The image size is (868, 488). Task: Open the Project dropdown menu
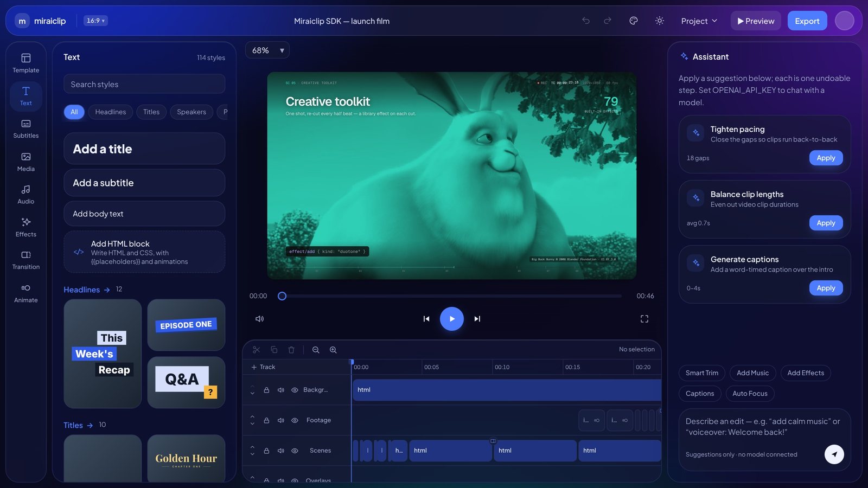click(699, 21)
